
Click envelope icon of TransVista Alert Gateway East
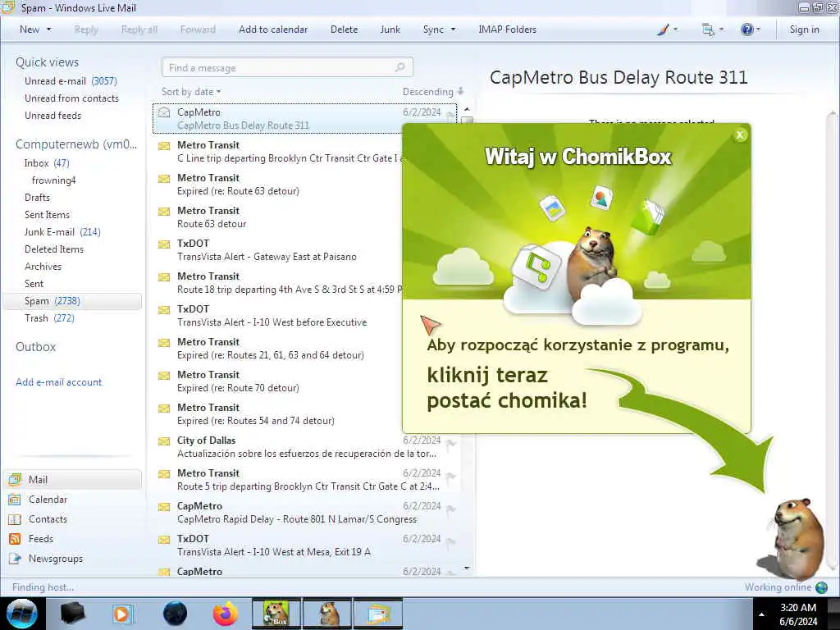[164, 244]
